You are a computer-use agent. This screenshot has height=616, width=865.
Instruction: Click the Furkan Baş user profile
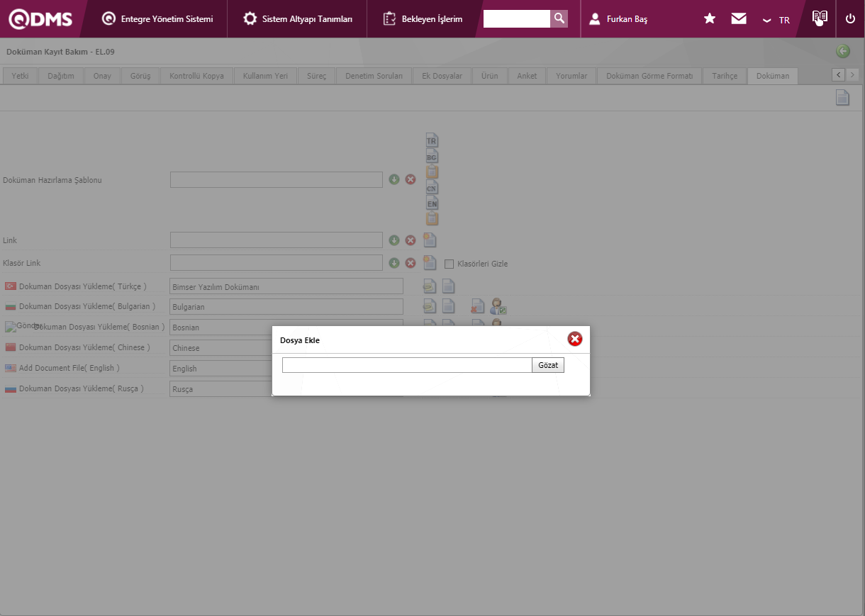click(x=618, y=19)
